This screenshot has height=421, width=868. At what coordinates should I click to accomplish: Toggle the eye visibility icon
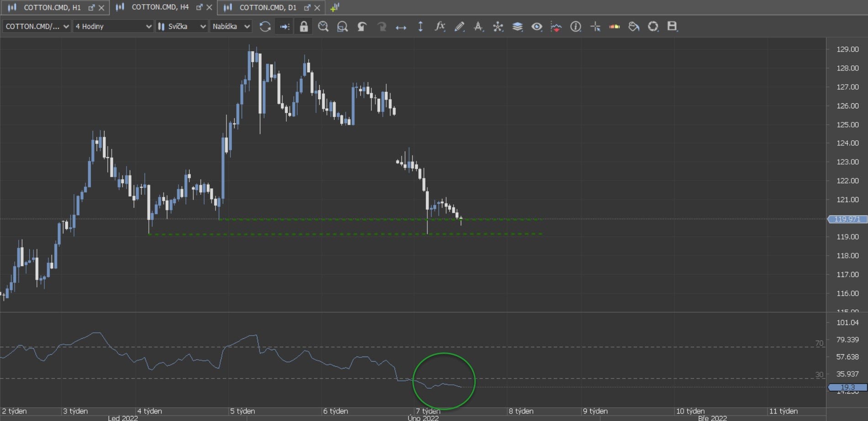537,27
